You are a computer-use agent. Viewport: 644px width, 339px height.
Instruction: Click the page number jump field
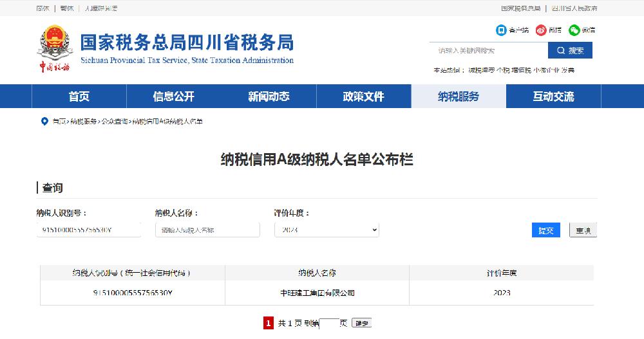pyautogui.click(x=328, y=323)
